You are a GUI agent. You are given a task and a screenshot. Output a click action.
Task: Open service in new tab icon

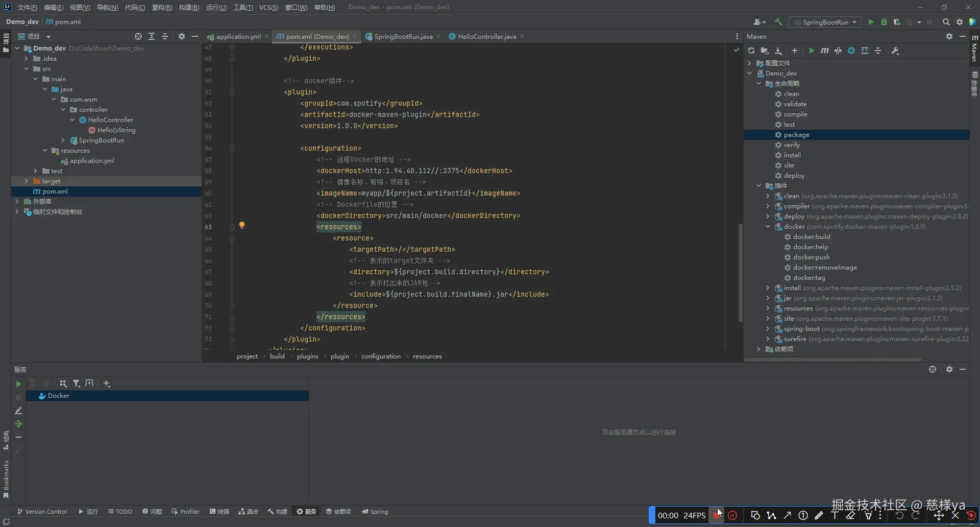[x=89, y=383]
